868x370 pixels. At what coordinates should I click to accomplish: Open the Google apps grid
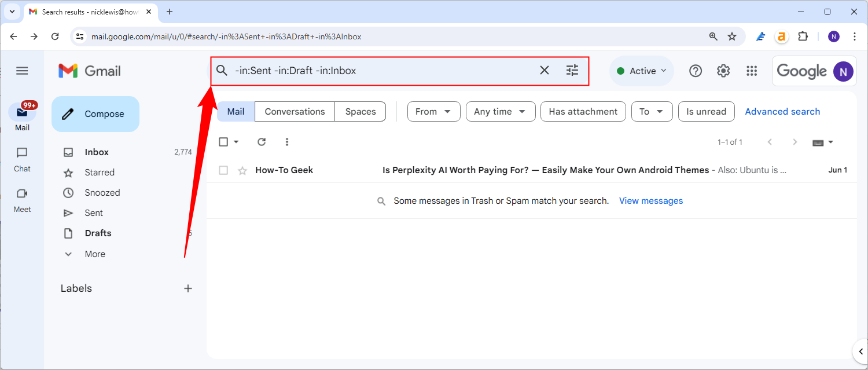tap(752, 71)
